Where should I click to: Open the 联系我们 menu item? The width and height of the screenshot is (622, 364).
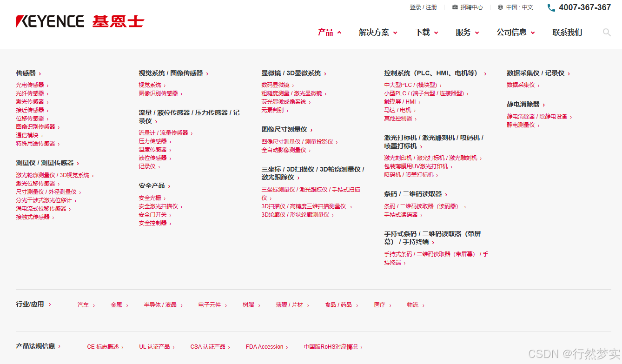click(567, 32)
